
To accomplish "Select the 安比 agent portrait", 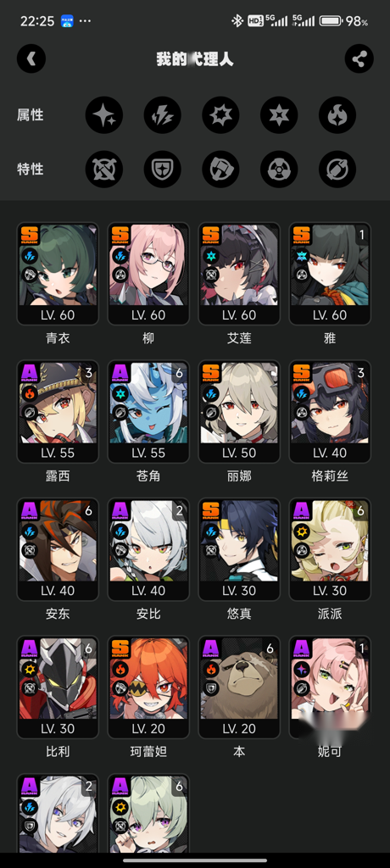I will (x=148, y=549).
